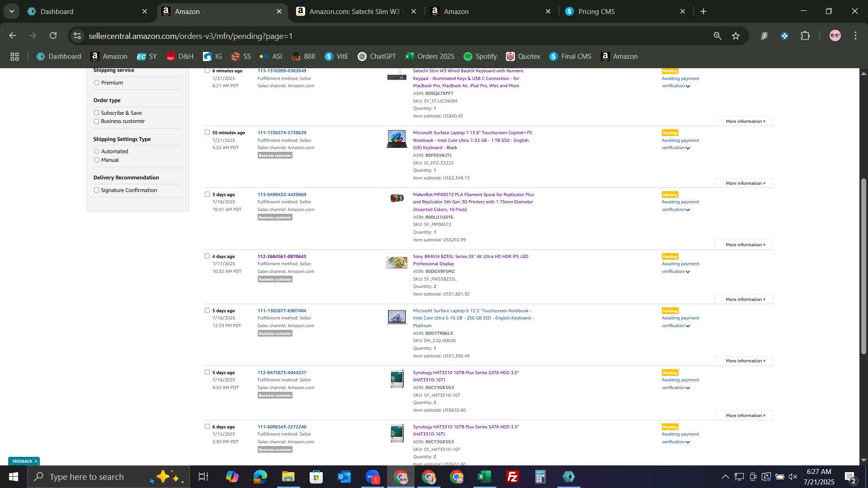
Task: Open File Explorer from the taskbar
Action: click(x=288, y=477)
